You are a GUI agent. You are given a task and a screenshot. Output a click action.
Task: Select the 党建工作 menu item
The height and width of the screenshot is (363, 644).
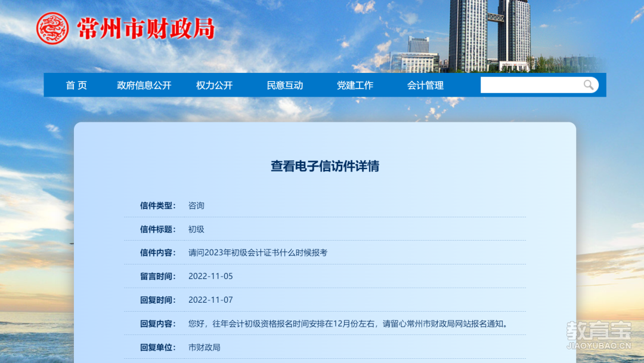click(355, 85)
